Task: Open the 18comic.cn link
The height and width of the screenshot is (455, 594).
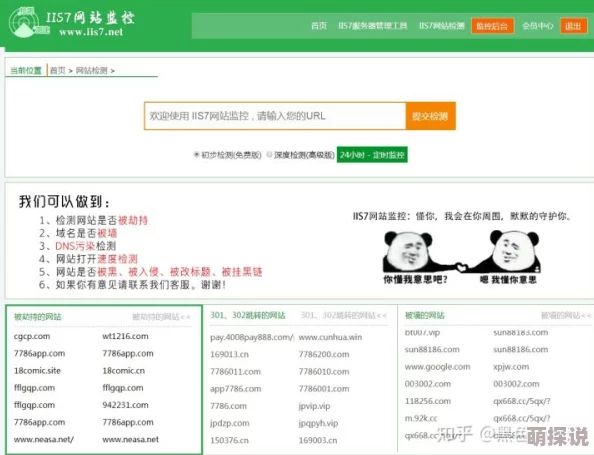Action: click(123, 371)
